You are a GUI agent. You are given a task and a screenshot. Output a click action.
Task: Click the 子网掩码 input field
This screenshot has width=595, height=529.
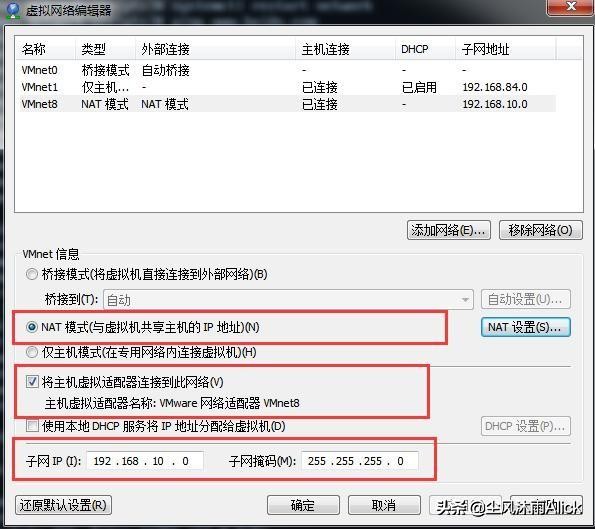[x=360, y=461]
